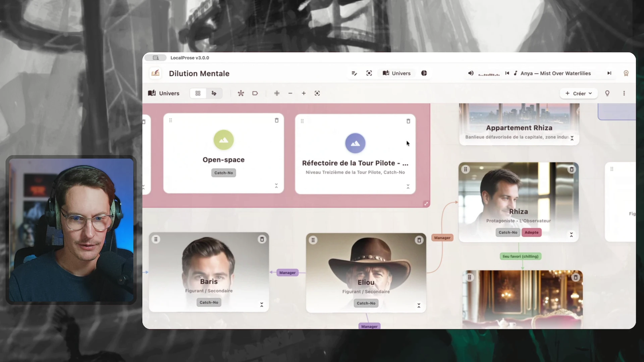Viewport: 644px width, 362px height.
Task: Open the text editor mode icon
Action: coord(354,73)
